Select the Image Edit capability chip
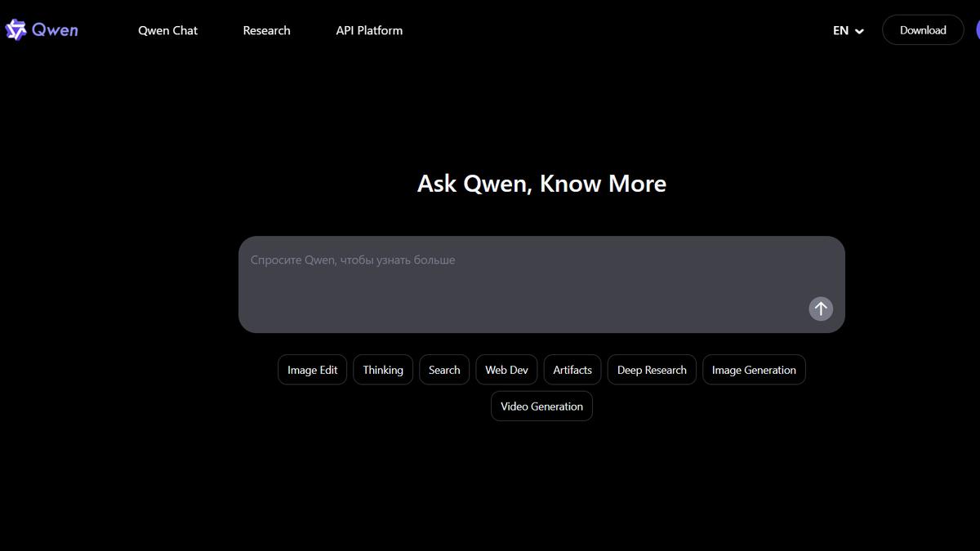Screen dimensions: 980x551 pyautogui.click(x=312, y=369)
